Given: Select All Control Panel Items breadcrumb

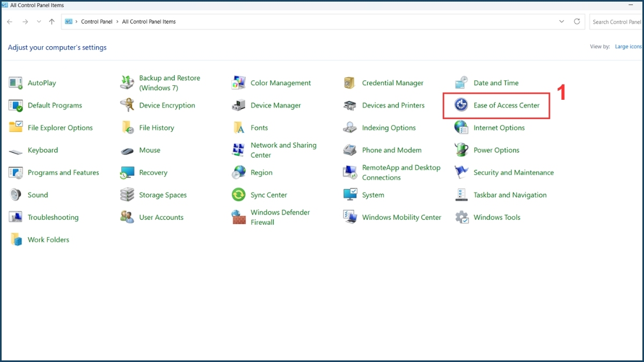Looking at the screenshot, I should pyautogui.click(x=149, y=21).
